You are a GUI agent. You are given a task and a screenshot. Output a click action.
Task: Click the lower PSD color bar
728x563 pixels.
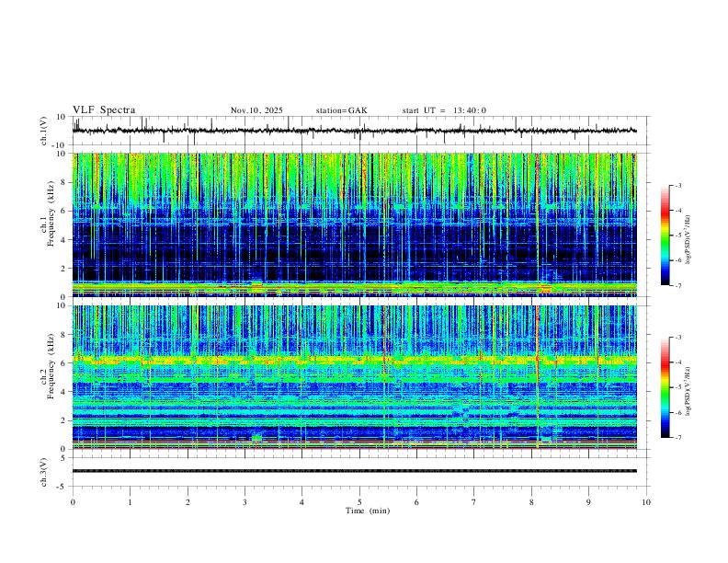tap(665, 387)
